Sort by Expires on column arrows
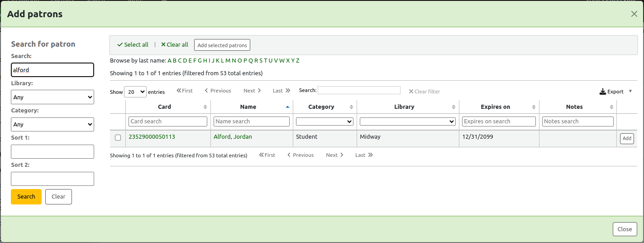The height and width of the screenshot is (243, 644). [x=534, y=107]
